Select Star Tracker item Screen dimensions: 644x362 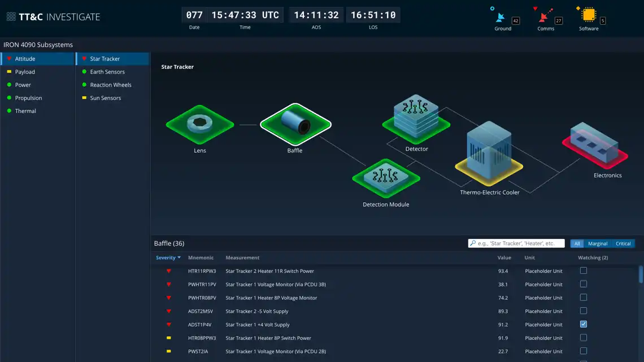113,59
